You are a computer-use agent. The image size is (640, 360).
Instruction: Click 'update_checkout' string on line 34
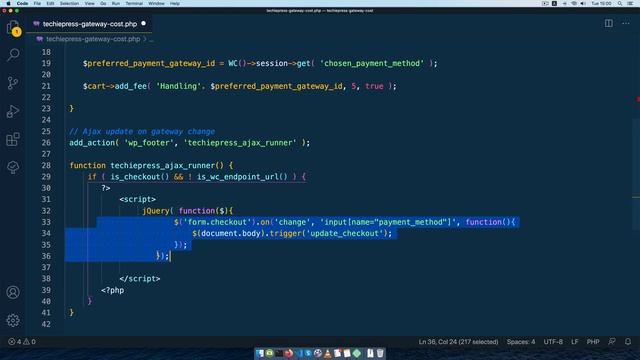coord(344,233)
